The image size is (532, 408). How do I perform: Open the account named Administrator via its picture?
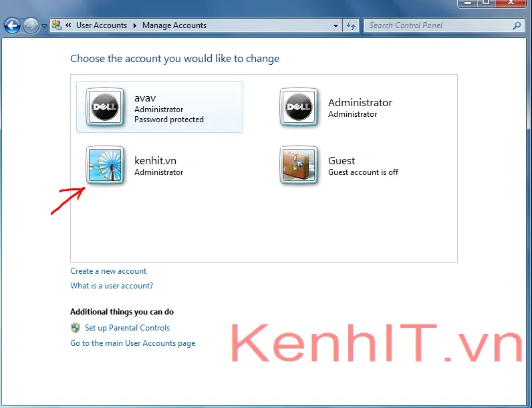point(299,107)
